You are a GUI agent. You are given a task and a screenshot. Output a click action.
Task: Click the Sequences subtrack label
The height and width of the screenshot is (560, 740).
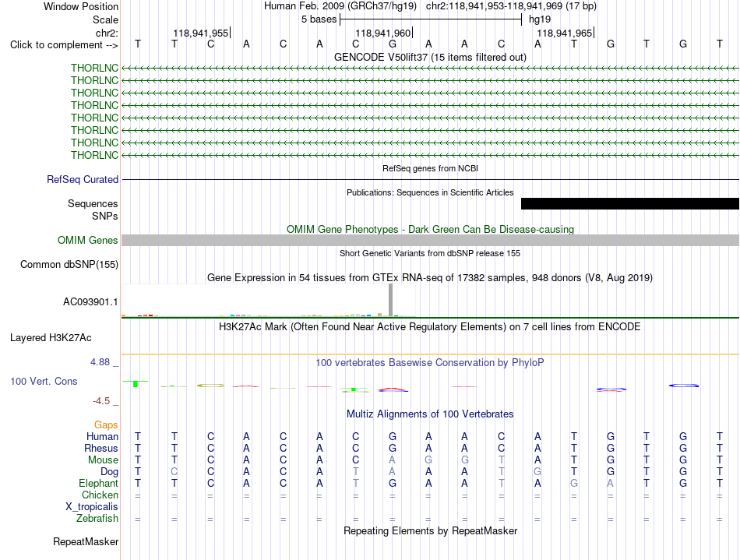(93, 203)
